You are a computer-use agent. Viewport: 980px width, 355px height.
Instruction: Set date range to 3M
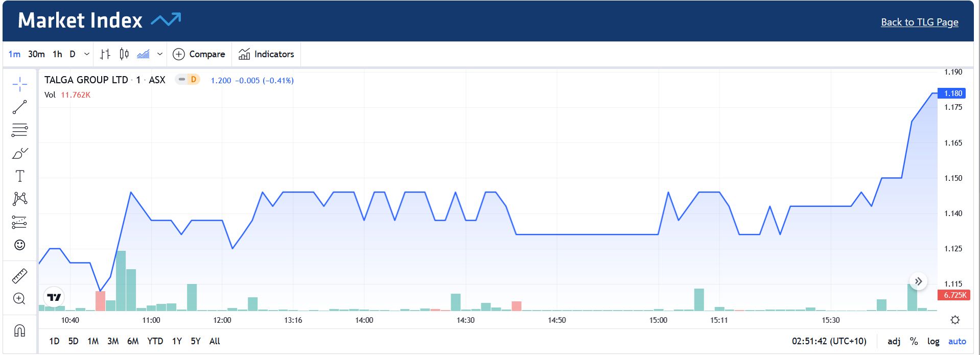(113, 341)
